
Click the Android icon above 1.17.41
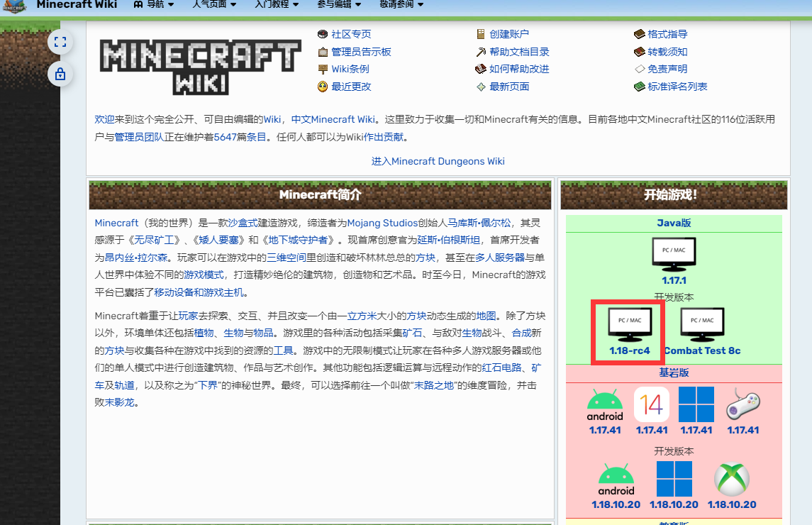605,405
